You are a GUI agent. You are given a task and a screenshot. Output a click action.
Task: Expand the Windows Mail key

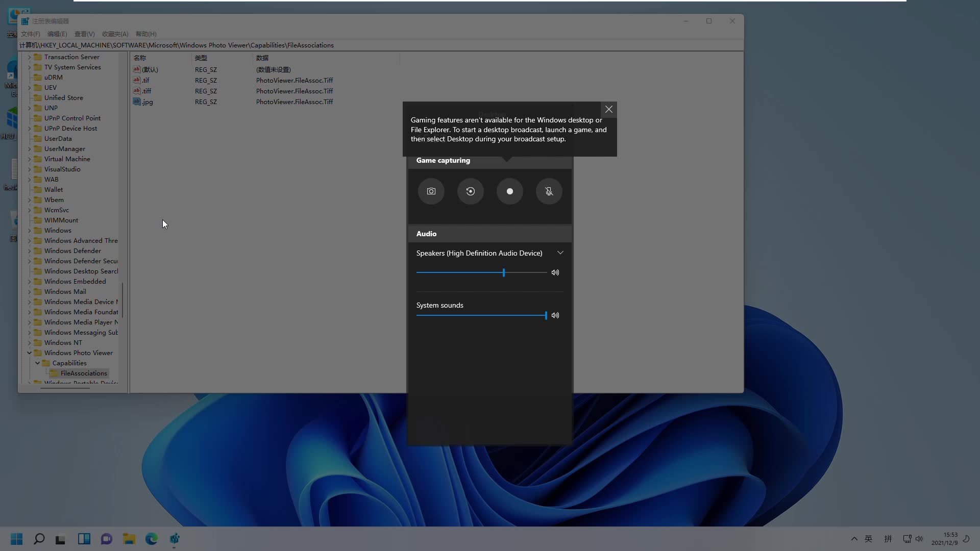[x=30, y=291]
